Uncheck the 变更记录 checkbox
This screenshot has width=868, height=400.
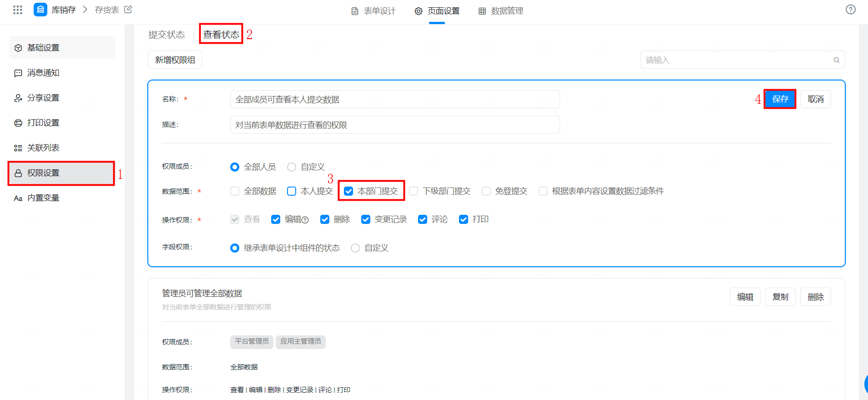pos(366,219)
